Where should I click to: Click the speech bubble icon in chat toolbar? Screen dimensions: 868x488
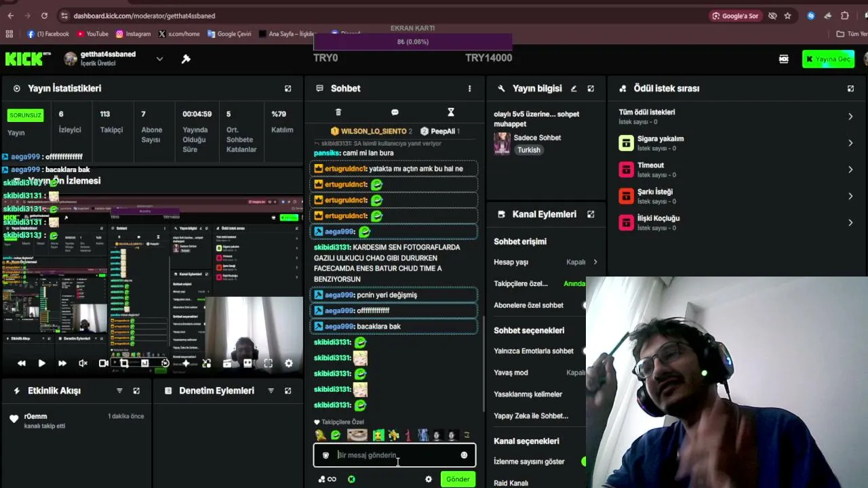(395, 112)
